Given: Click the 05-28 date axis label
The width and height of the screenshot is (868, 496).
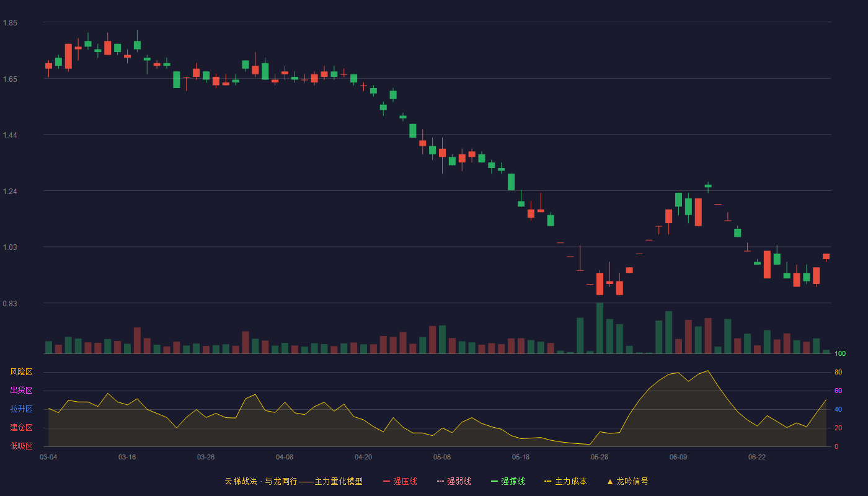Looking at the screenshot, I should point(600,457).
